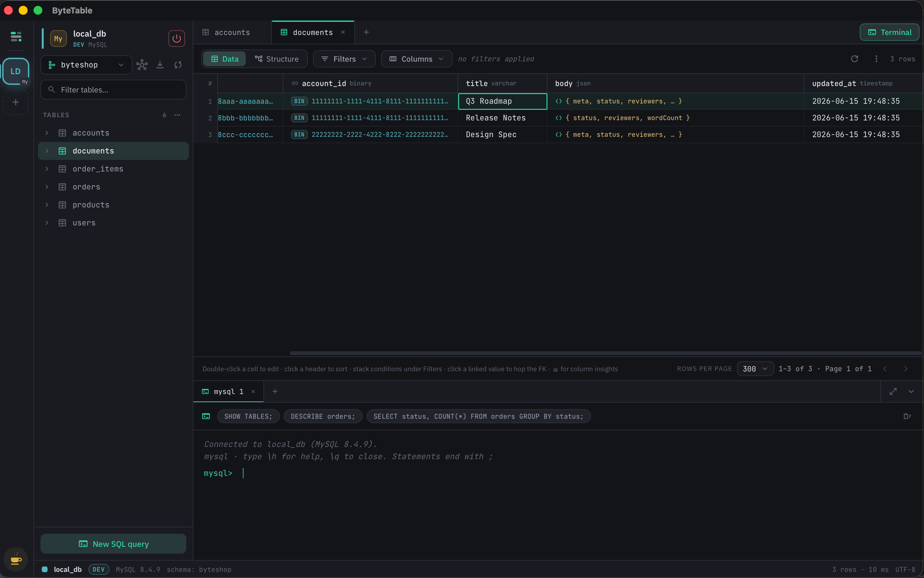Go to the next page arrow
Viewport: 924px width, 578px height.
pos(906,369)
